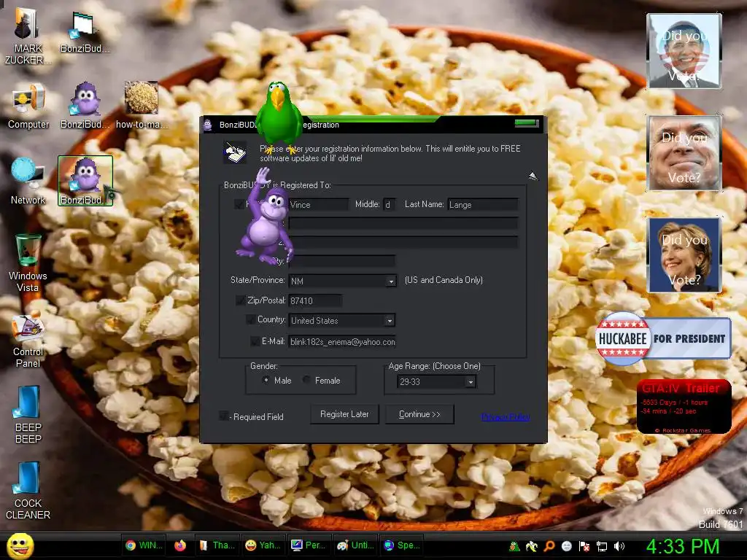This screenshot has width=747, height=560.
Task: Click the volume speaker tray icon
Action: pyautogui.click(x=619, y=546)
